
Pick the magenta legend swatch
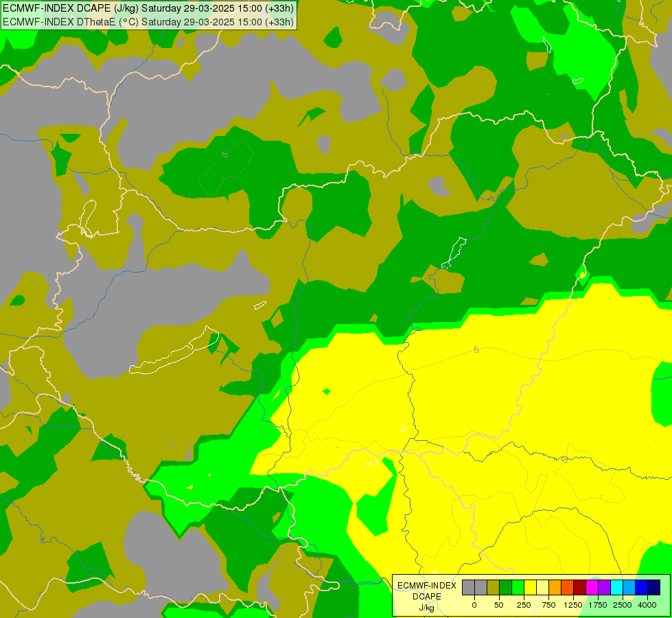[x=592, y=588]
